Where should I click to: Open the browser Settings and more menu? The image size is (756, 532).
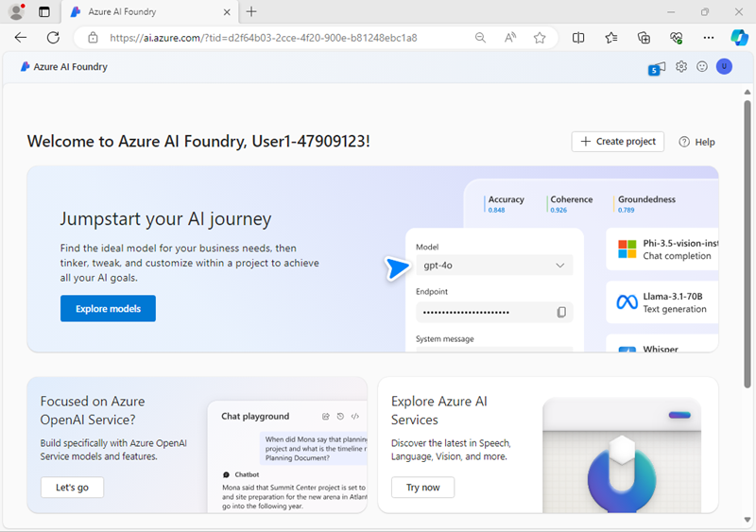(x=709, y=38)
